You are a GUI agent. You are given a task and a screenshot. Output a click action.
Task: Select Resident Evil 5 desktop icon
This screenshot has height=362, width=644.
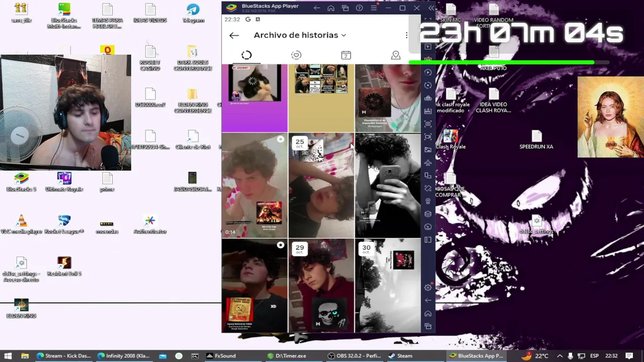coord(64,266)
